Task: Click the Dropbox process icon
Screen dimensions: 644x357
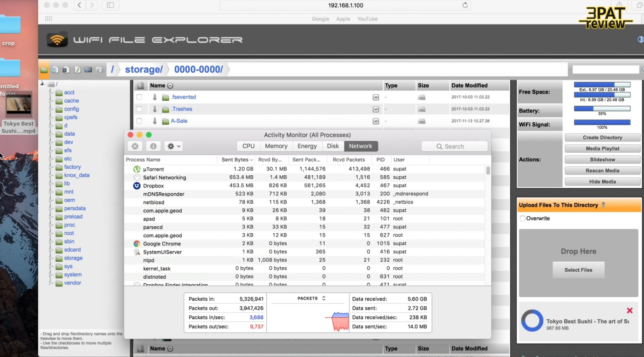Action: 137,186
